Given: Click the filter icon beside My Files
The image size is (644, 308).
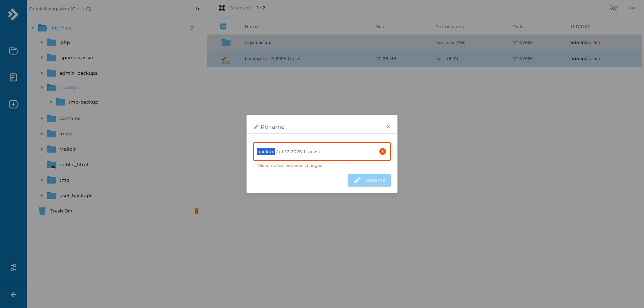Looking at the screenshot, I should pyautogui.click(x=192, y=28).
